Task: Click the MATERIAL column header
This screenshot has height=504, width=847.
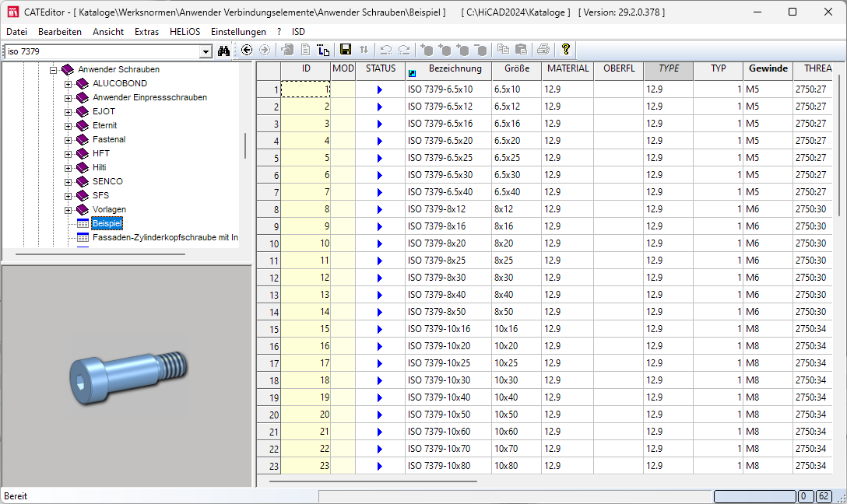Action: click(x=568, y=68)
